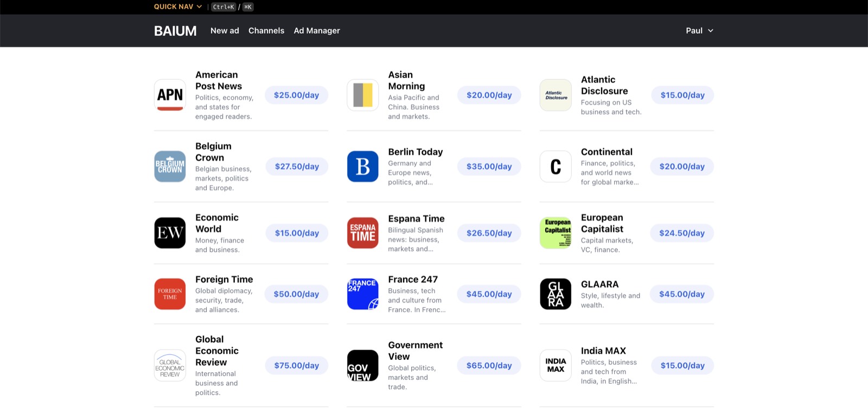Click the GLAARA channel title
The width and height of the screenshot is (868, 408).
599,284
